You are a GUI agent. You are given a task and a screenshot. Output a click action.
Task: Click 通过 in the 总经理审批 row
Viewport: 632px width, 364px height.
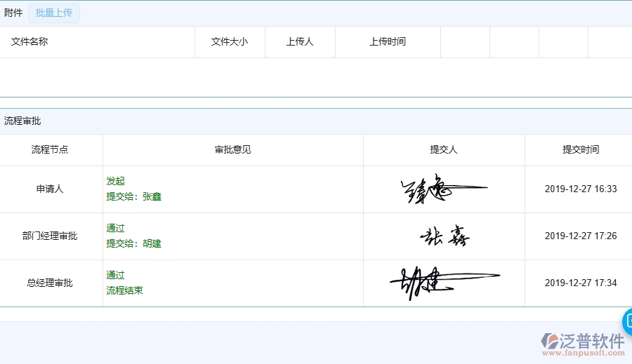116,276
